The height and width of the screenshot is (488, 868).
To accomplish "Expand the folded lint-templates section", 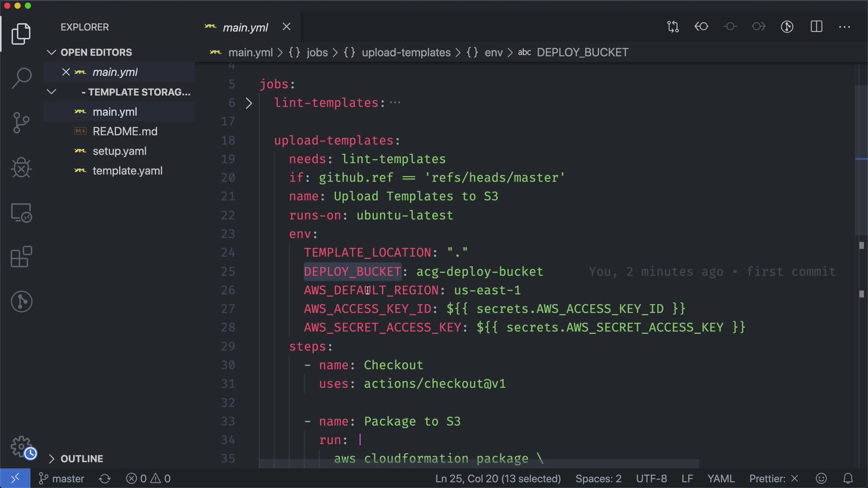I will click(249, 103).
